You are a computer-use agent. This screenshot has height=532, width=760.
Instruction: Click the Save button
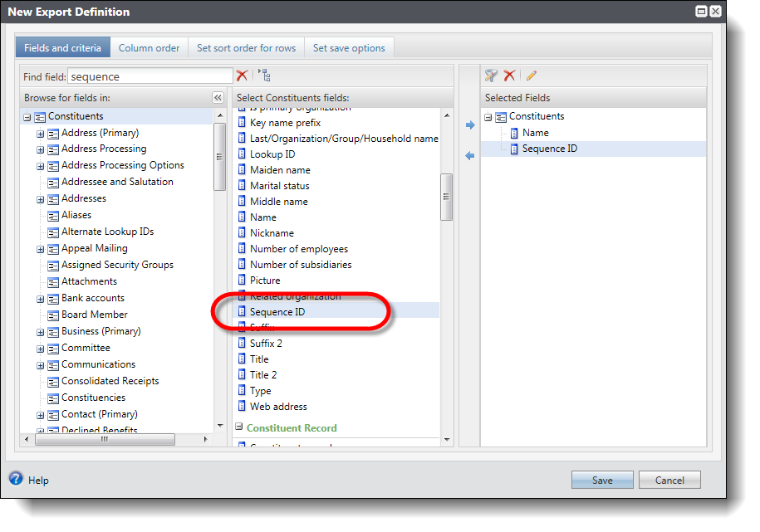pyautogui.click(x=602, y=480)
